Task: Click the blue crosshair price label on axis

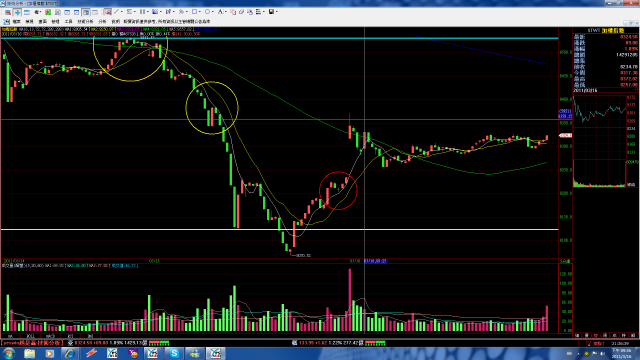Action: (x=565, y=114)
